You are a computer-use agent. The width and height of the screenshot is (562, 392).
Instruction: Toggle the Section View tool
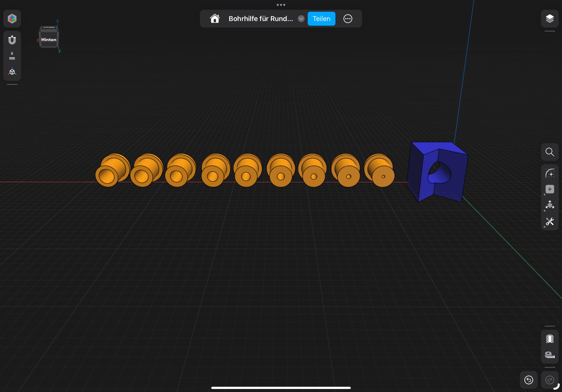(x=549, y=339)
